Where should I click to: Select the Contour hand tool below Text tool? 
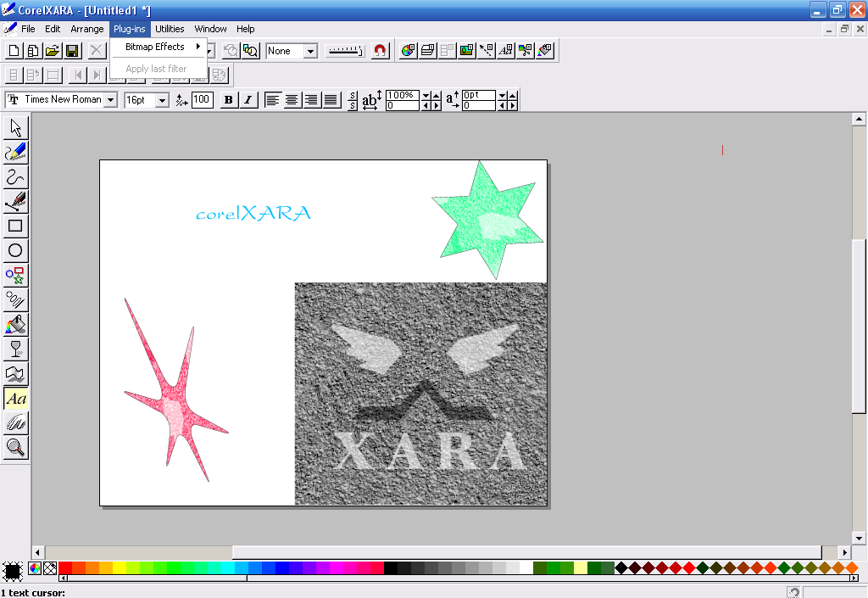[15, 423]
